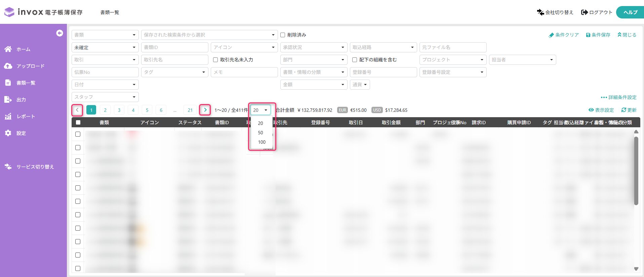Click the 条件クリア link
The width and height of the screenshot is (644, 277).
click(564, 35)
